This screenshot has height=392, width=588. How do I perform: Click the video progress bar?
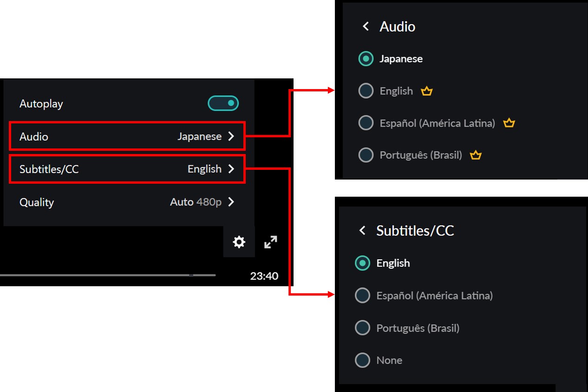point(107,275)
